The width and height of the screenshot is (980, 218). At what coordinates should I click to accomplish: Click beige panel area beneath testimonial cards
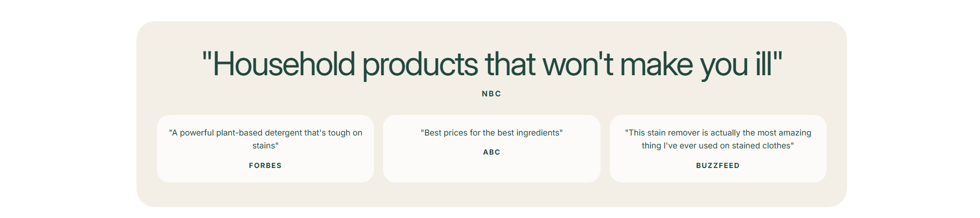pos(492,195)
